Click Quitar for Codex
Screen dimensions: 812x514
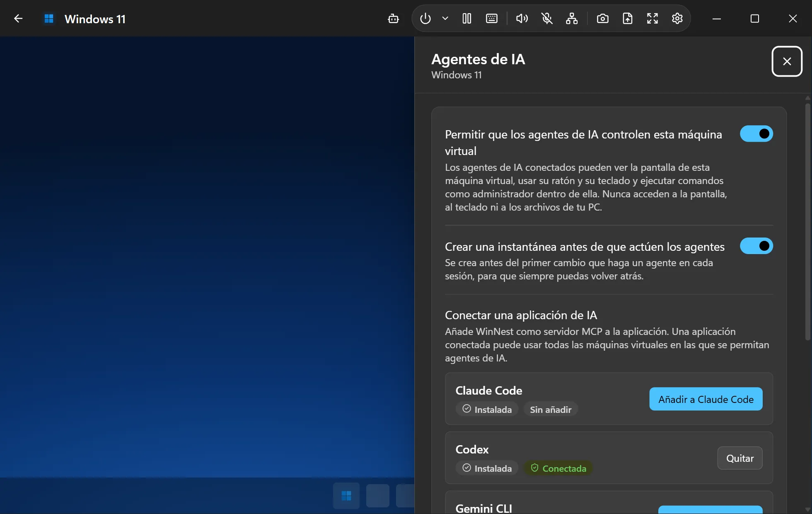point(740,458)
